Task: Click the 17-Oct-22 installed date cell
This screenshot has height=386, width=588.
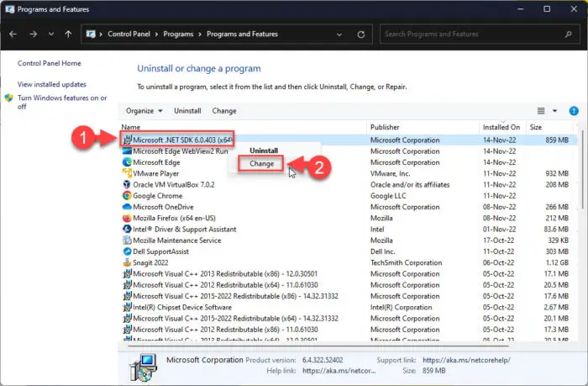Action: click(498, 241)
